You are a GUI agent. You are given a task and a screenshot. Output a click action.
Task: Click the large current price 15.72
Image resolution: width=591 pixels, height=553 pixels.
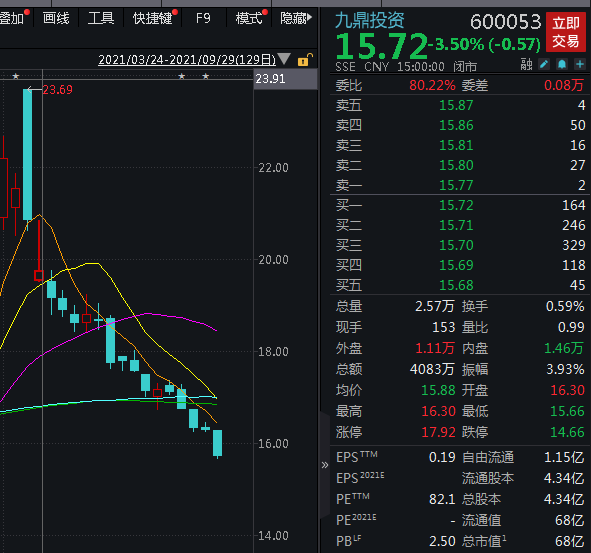pyautogui.click(x=381, y=46)
